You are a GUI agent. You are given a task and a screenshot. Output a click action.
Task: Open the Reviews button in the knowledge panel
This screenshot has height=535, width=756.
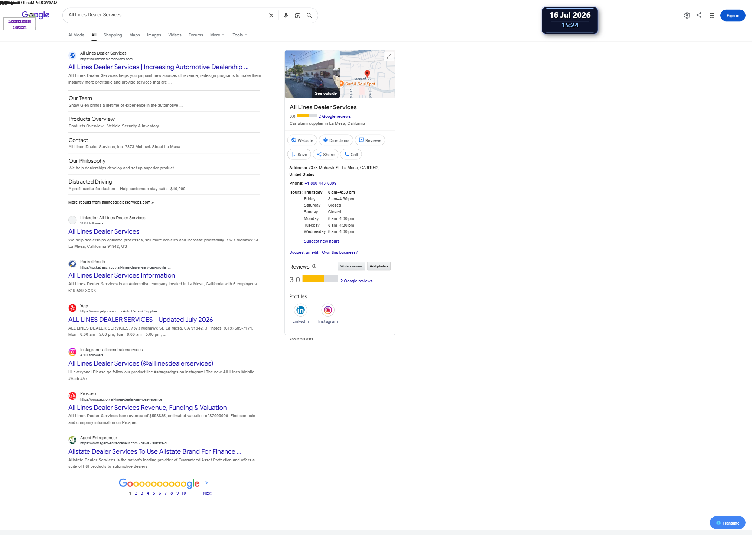coord(370,140)
